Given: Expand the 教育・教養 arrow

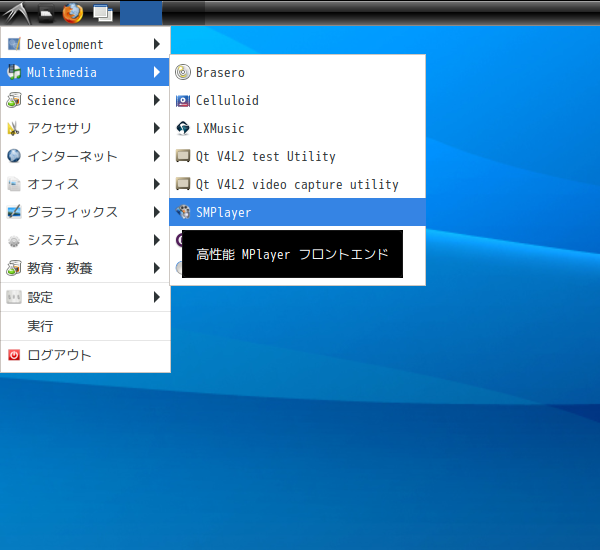Looking at the screenshot, I should 157,268.
